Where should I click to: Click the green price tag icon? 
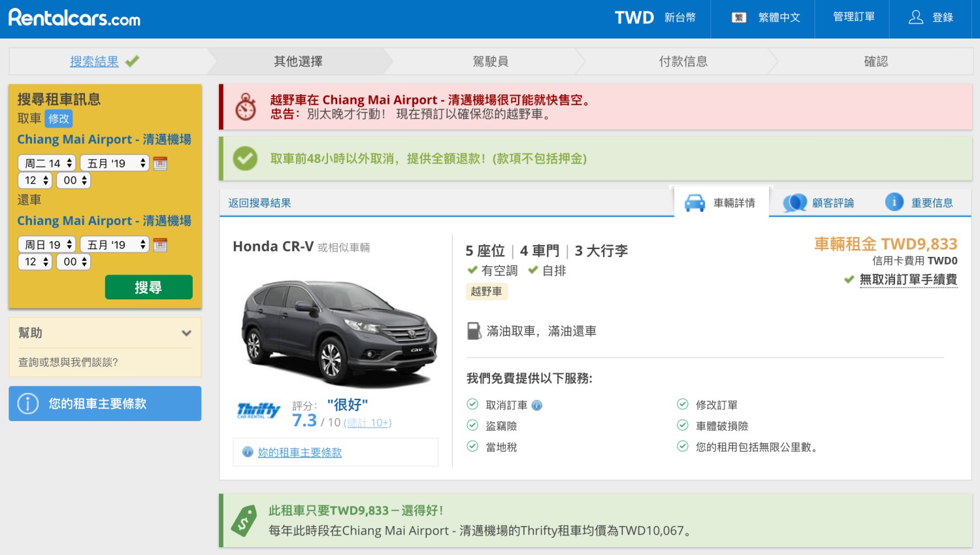[244, 521]
